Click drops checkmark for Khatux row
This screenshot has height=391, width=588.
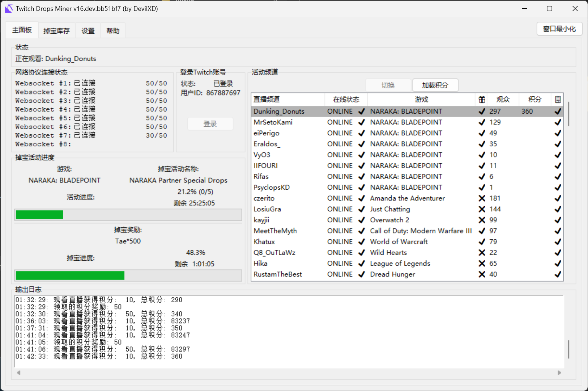pos(482,242)
